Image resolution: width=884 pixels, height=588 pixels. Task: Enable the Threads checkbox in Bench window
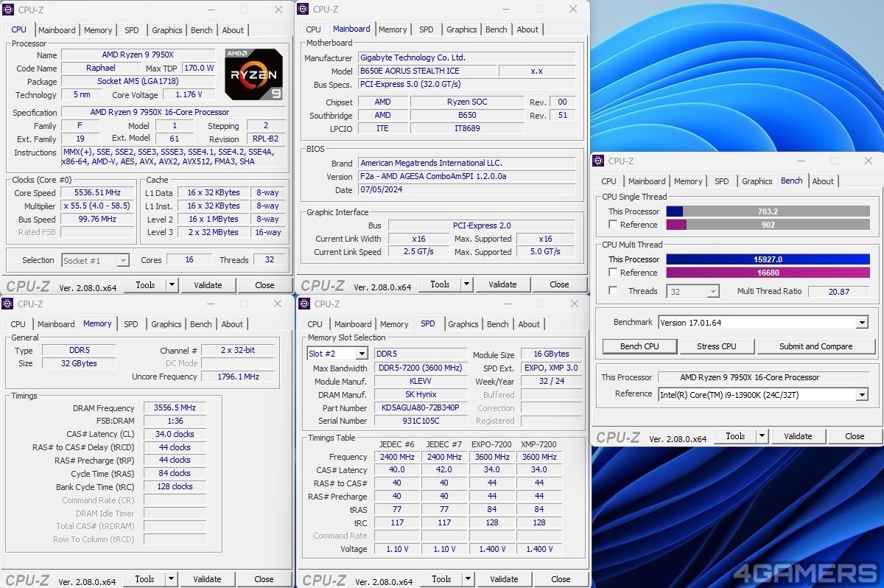click(613, 291)
